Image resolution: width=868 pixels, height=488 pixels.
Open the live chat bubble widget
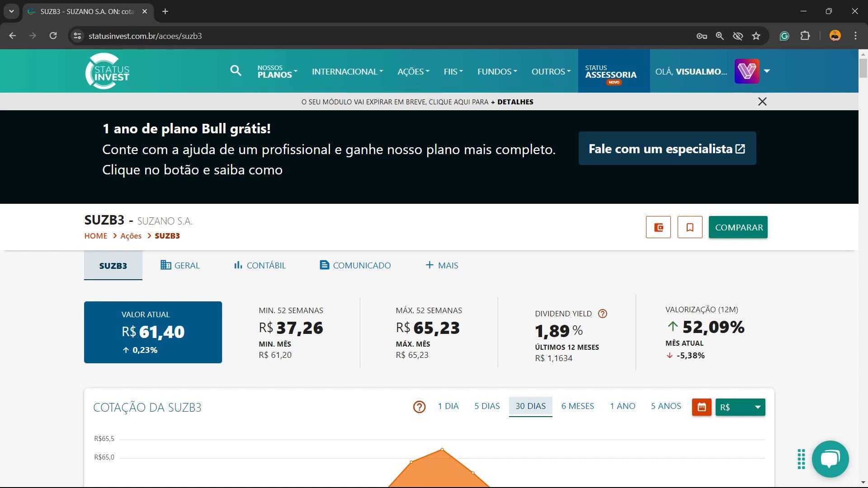(830, 459)
